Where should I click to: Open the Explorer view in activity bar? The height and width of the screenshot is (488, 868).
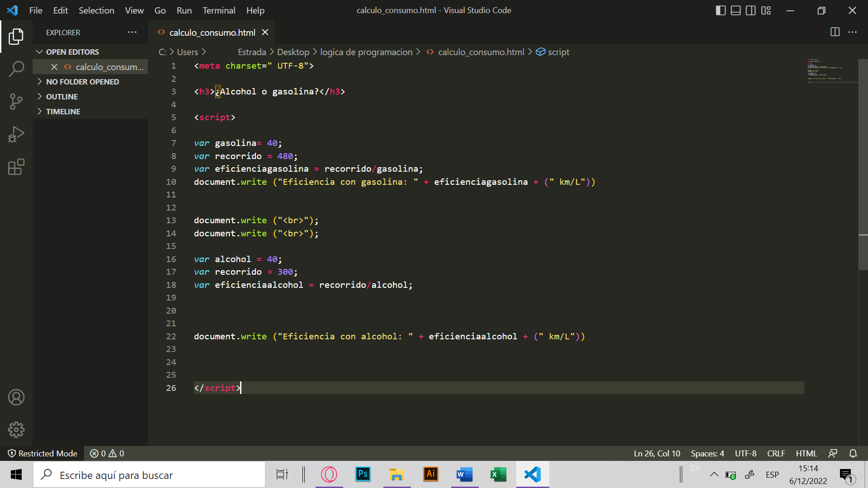(16, 37)
